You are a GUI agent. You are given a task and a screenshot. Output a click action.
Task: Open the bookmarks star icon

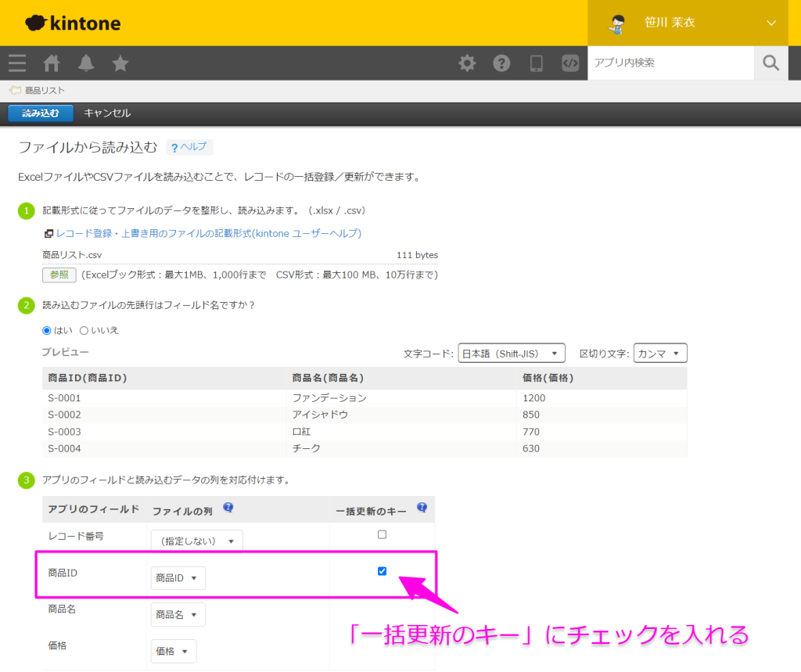pos(120,63)
